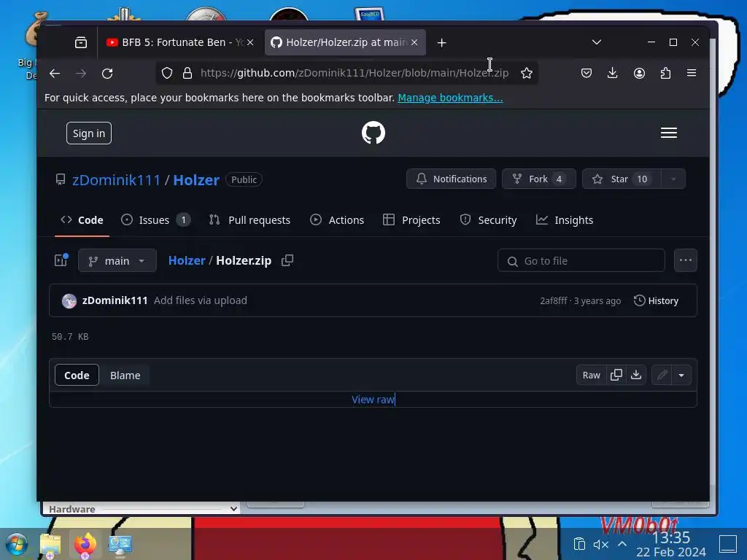The width and height of the screenshot is (747, 560).
Task: Open the main branch selector dropdown
Action: 117,261
